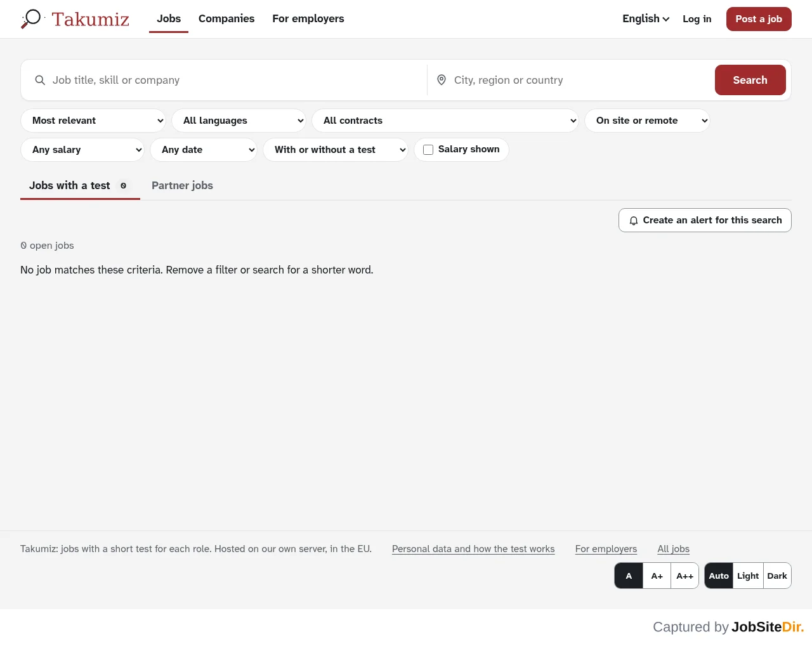Select the Jobs with a test tab
This screenshot has width=812, height=646.
80,185
